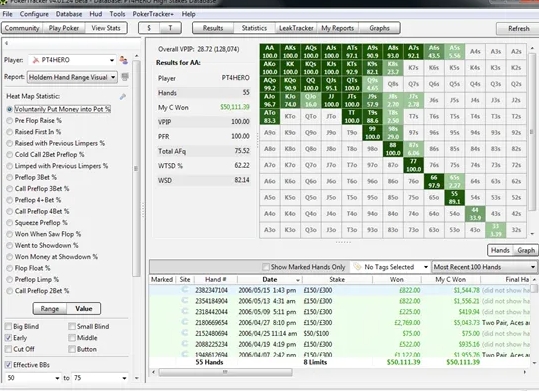Select the tournament T button
The height and width of the screenshot is (391, 539).
[x=170, y=28]
